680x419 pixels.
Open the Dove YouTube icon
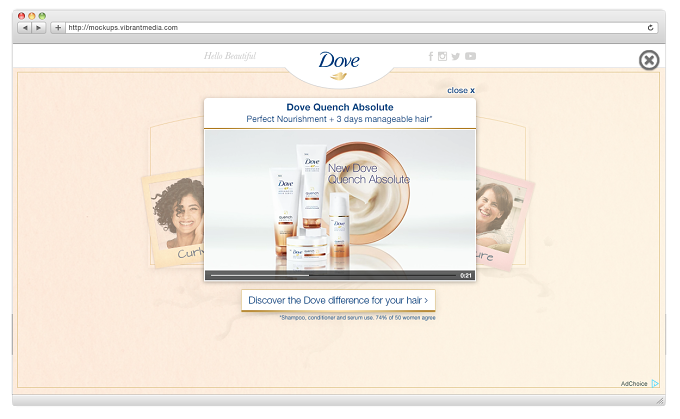pos(471,56)
